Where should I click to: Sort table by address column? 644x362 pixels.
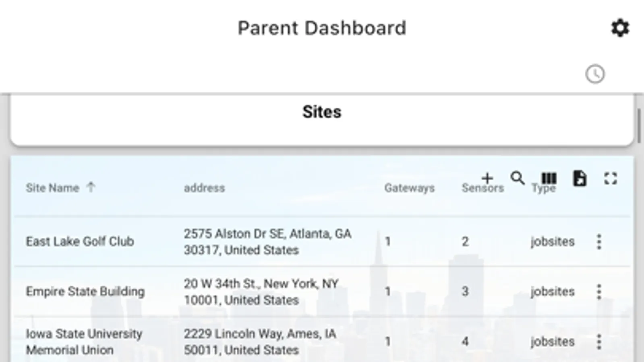pyautogui.click(x=204, y=188)
